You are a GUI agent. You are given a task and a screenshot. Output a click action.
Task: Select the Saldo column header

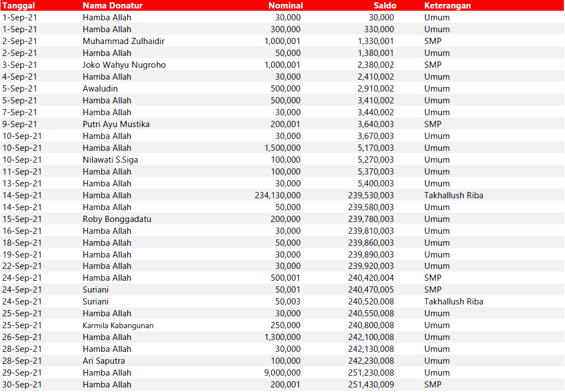(x=385, y=6)
